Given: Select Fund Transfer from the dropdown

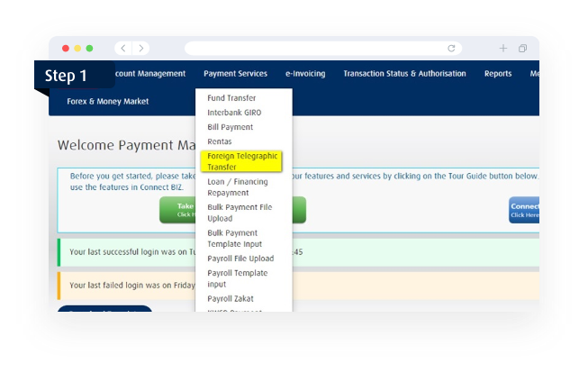Looking at the screenshot, I should [x=231, y=98].
